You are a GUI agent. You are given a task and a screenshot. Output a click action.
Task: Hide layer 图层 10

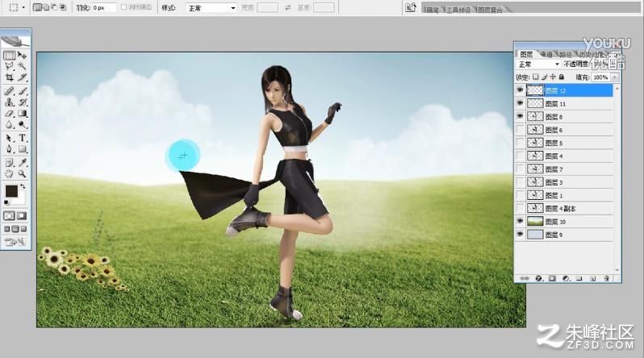[x=520, y=222]
